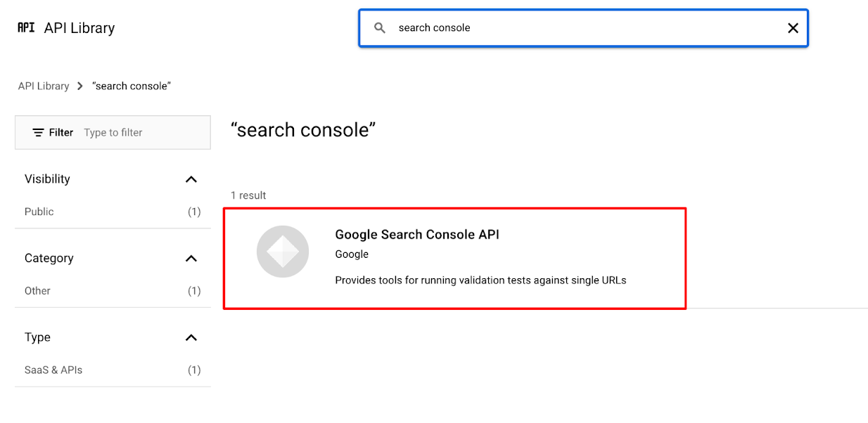Click the Google publisher label
The image size is (868, 423).
tap(352, 254)
